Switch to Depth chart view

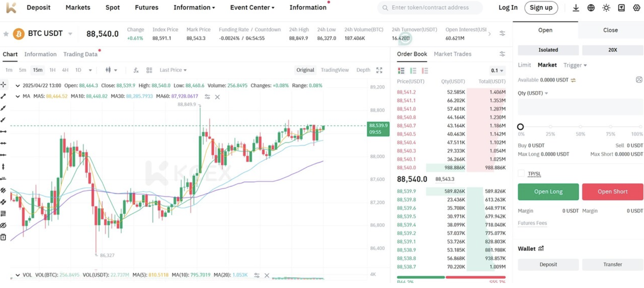click(x=363, y=70)
